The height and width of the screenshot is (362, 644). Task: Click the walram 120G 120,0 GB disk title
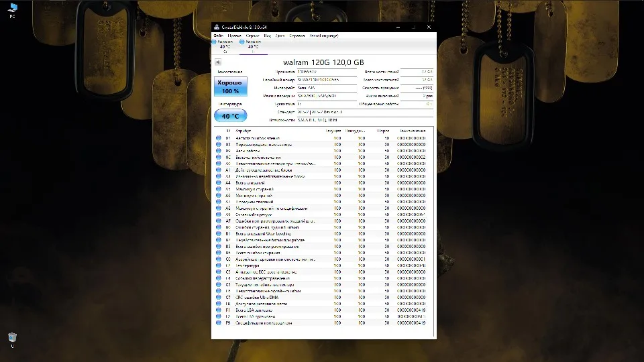(x=323, y=62)
